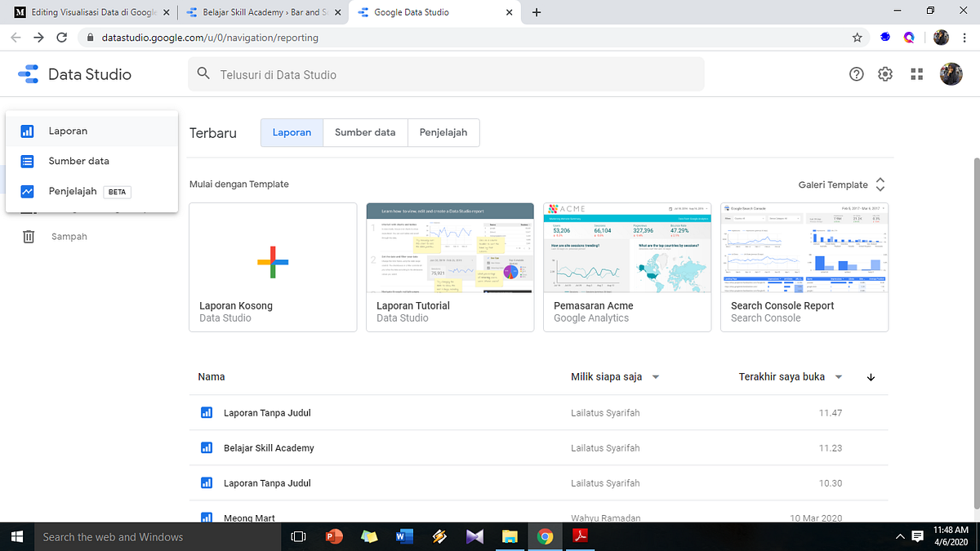The image size is (980, 551).
Task: Open the Galeri Template link
Action: coord(833,184)
